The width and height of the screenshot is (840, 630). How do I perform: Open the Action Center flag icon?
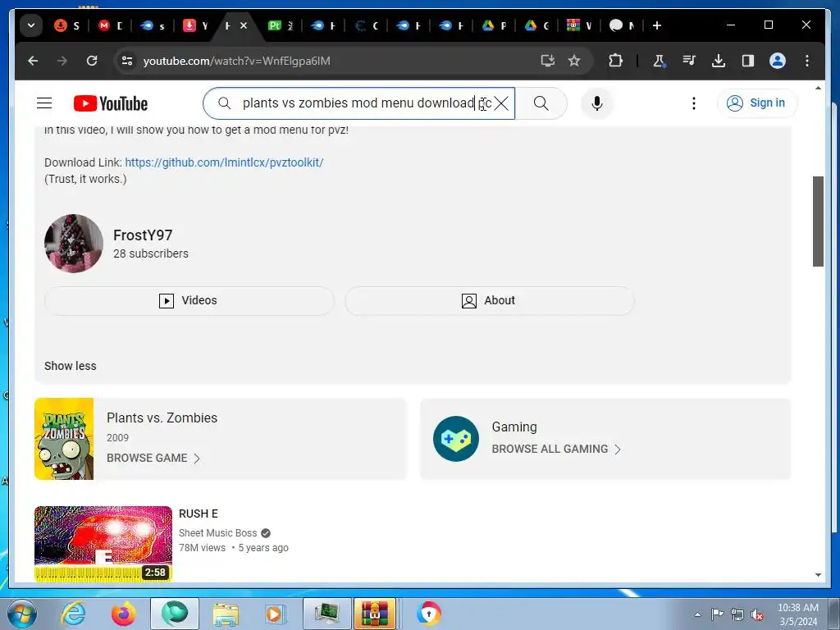click(717, 614)
